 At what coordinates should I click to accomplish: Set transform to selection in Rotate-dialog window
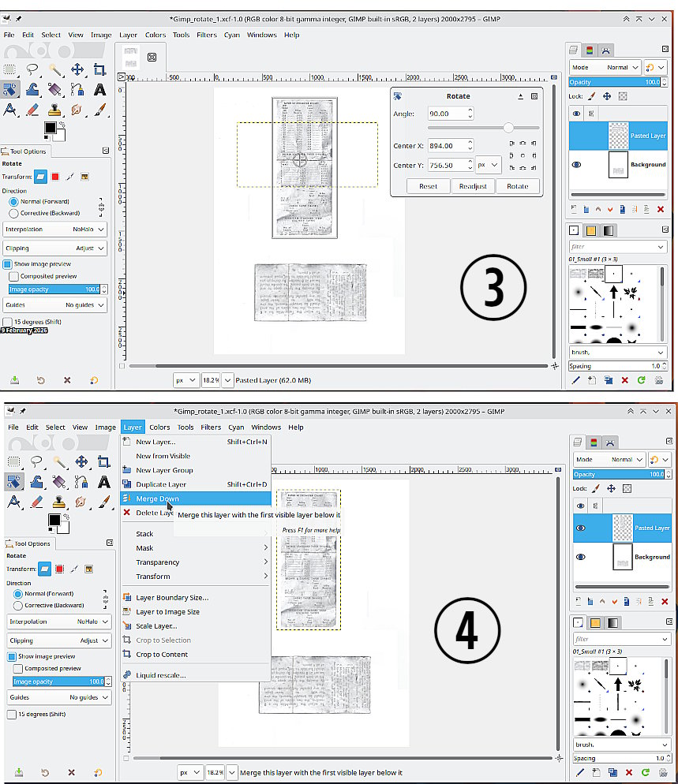tap(55, 177)
